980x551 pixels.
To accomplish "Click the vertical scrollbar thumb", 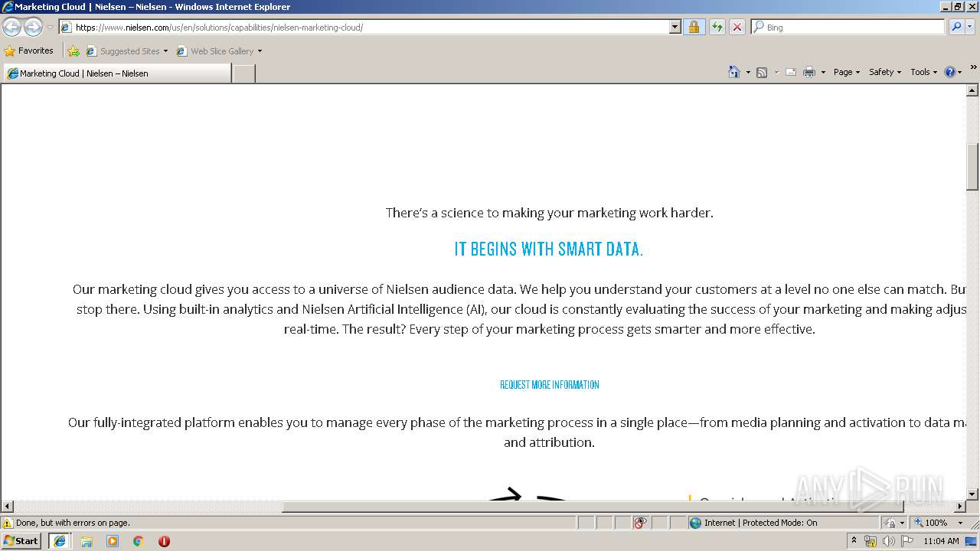I will click(973, 166).
